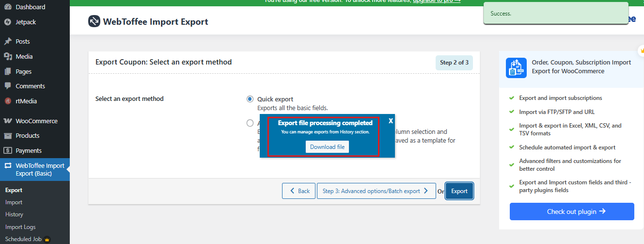Click the Pages stack icon

pos(8,71)
